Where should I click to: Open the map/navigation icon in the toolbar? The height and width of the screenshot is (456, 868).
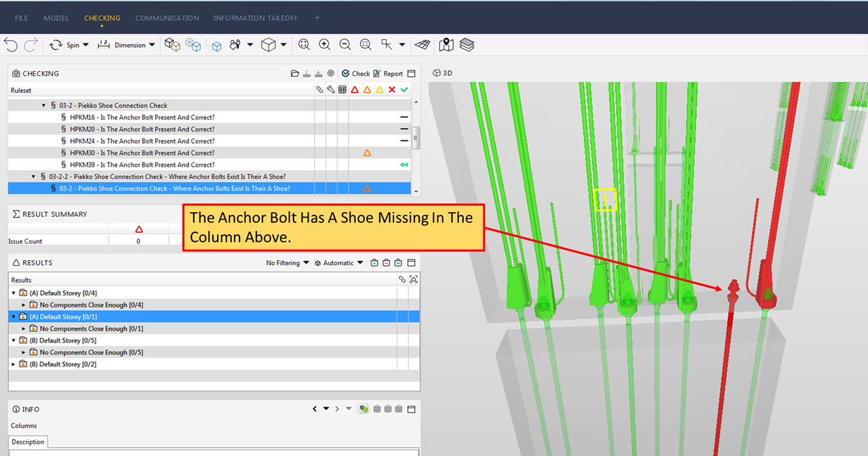(x=446, y=45)
